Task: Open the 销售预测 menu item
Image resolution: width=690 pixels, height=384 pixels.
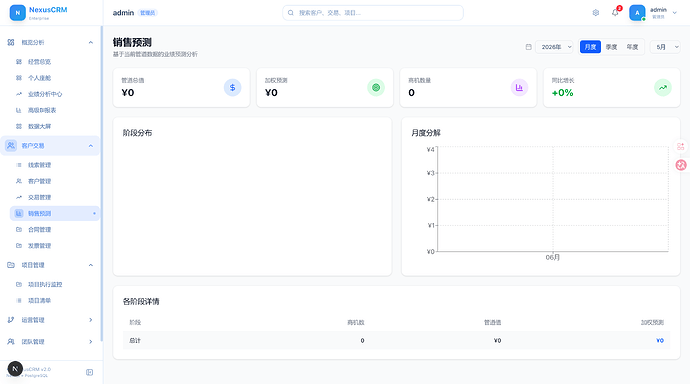Action: (55, 213)
